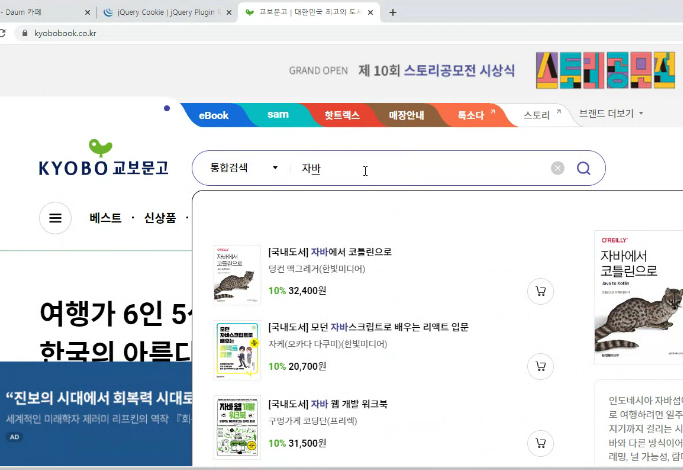Click author 구멍가게 코딩단(프리렉)
The image size is (683, 470).
coord(313,421)
